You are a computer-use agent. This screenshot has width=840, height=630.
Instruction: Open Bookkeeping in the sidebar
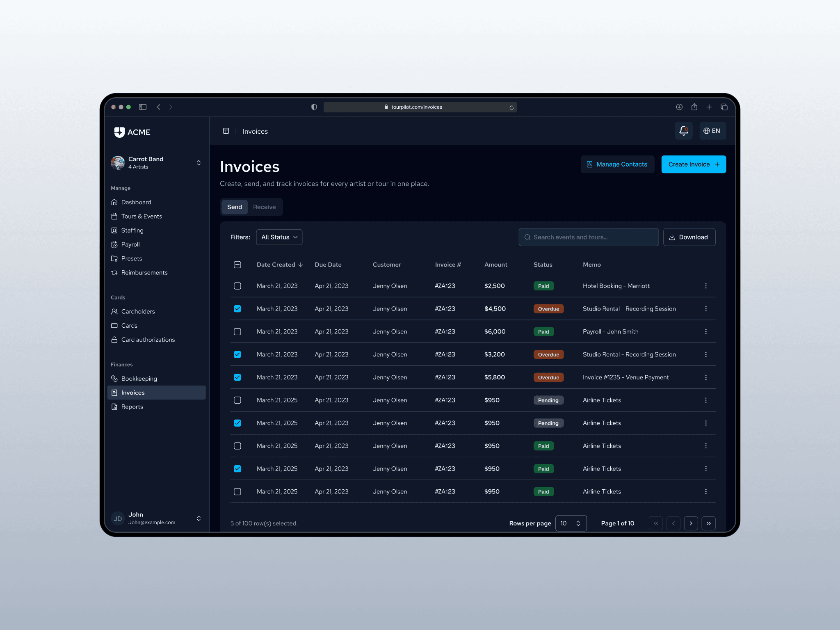[x=139, y=379]
